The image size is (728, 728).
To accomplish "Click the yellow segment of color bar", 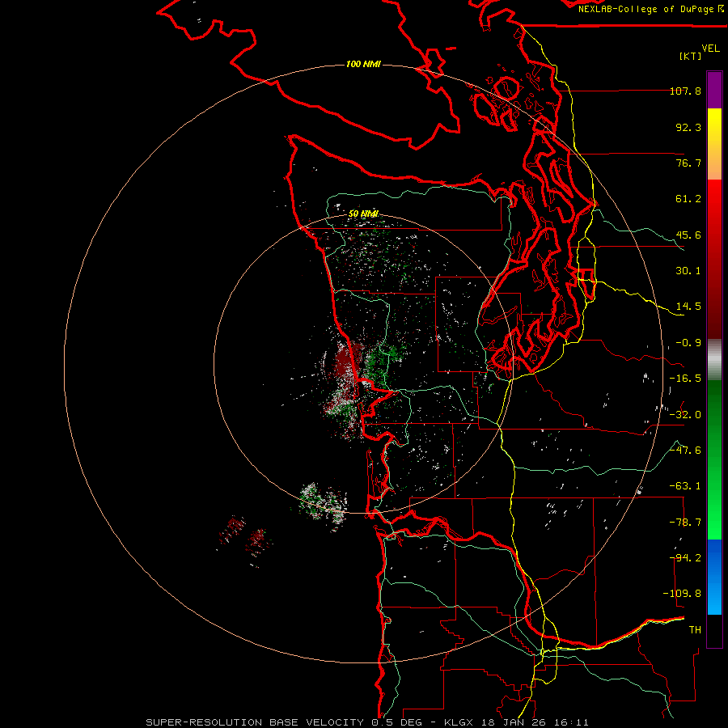I will pyautogui.click(x=714, y=144).
